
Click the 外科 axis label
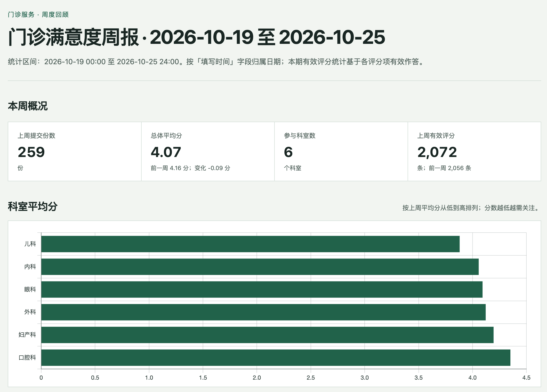click(30, 312)
